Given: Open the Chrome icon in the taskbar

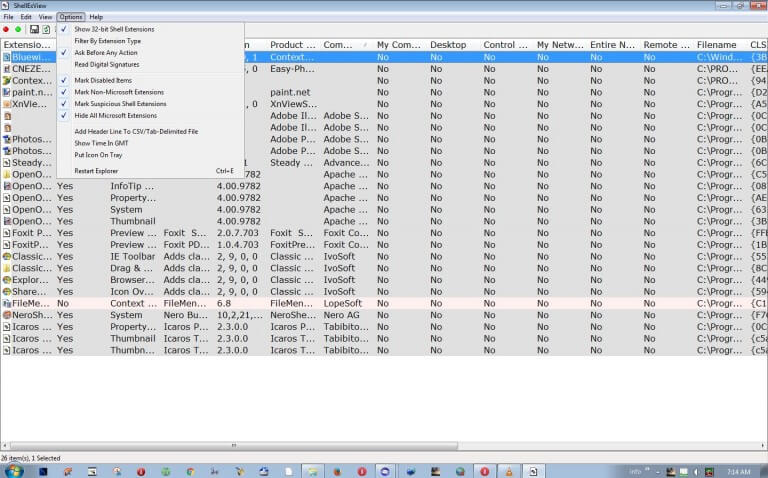Looking at the screenshot, I should pos(191,472).
